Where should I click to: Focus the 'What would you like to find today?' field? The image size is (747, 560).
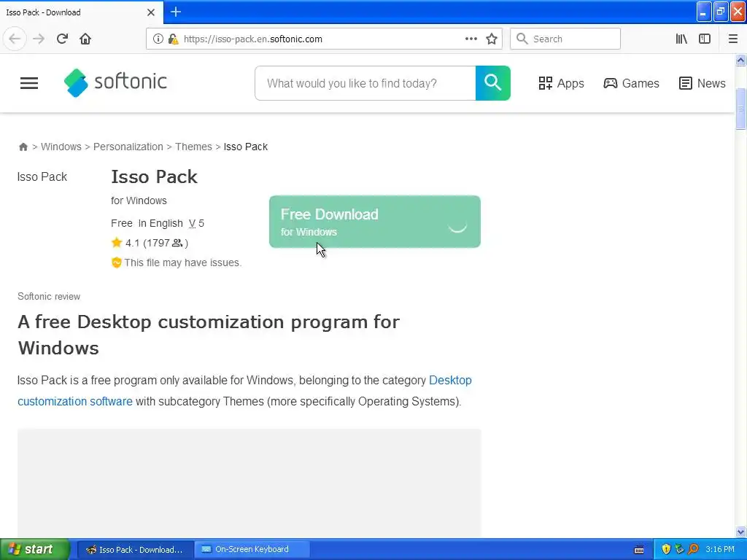pos(365,83)
